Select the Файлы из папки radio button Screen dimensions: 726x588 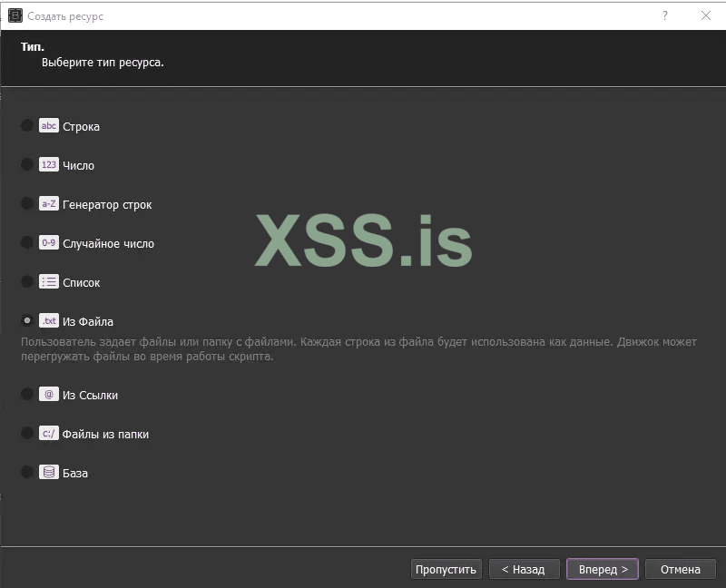[x=27, y=433]
